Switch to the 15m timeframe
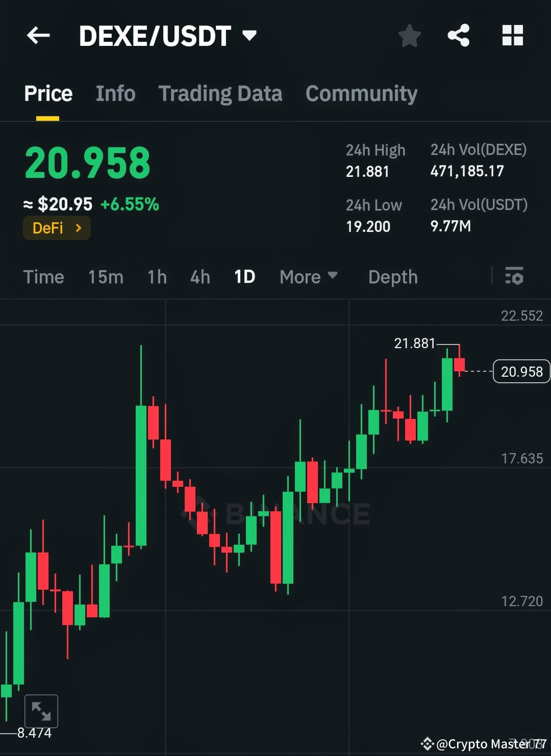The image size is (551, 756). (x=105, y=277)
